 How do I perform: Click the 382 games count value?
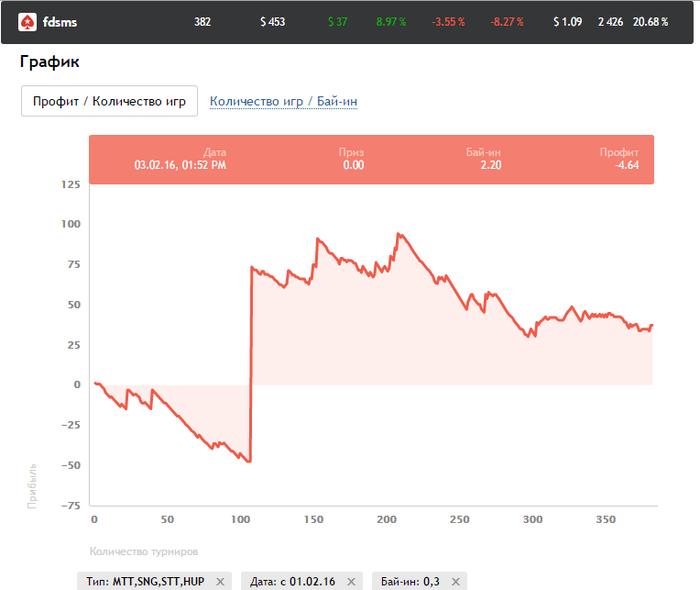(x=202, y=22)
